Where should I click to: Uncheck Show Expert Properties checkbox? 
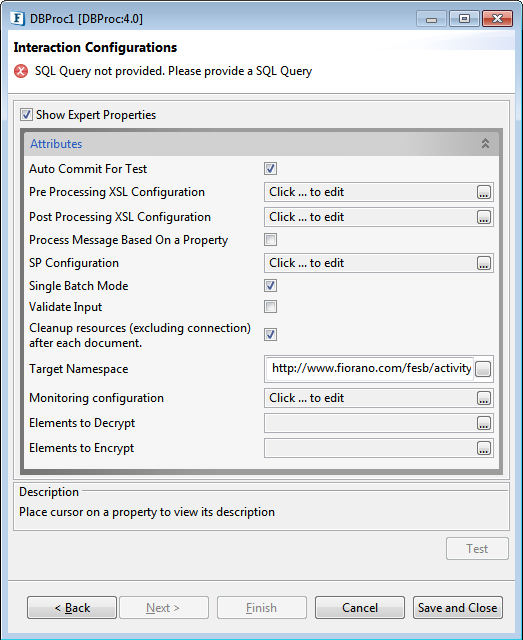pos(27,115)
